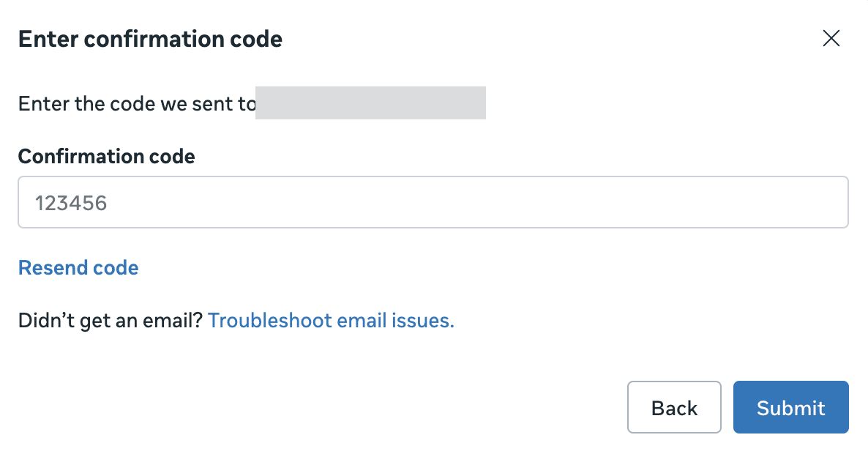
Task: Resend the confirmation code
Action: [78, 268]
